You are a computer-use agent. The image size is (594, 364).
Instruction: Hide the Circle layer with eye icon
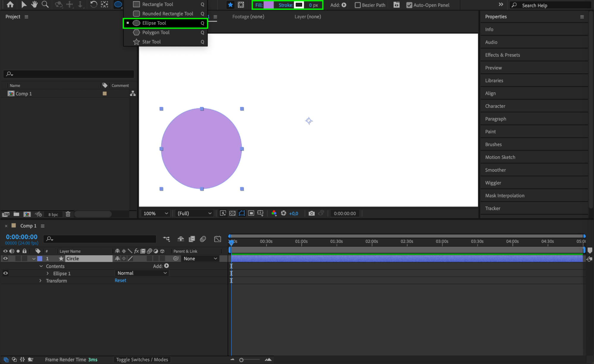[x=5, y=259]
